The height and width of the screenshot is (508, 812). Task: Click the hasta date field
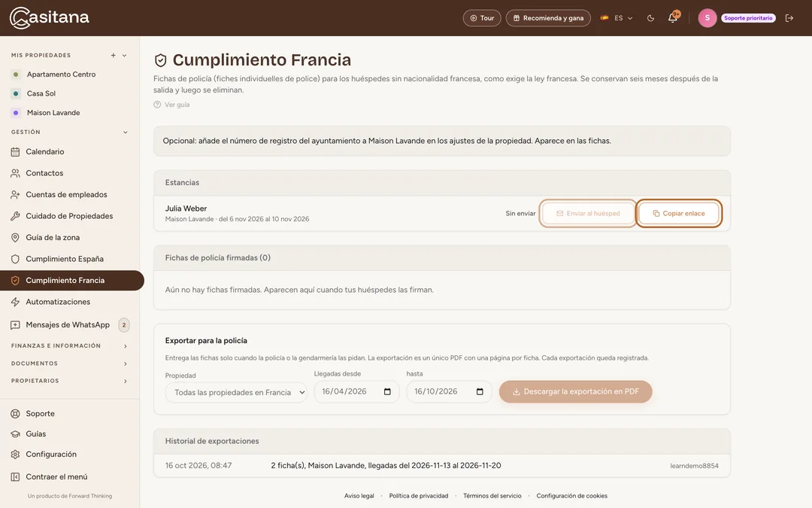449,392
